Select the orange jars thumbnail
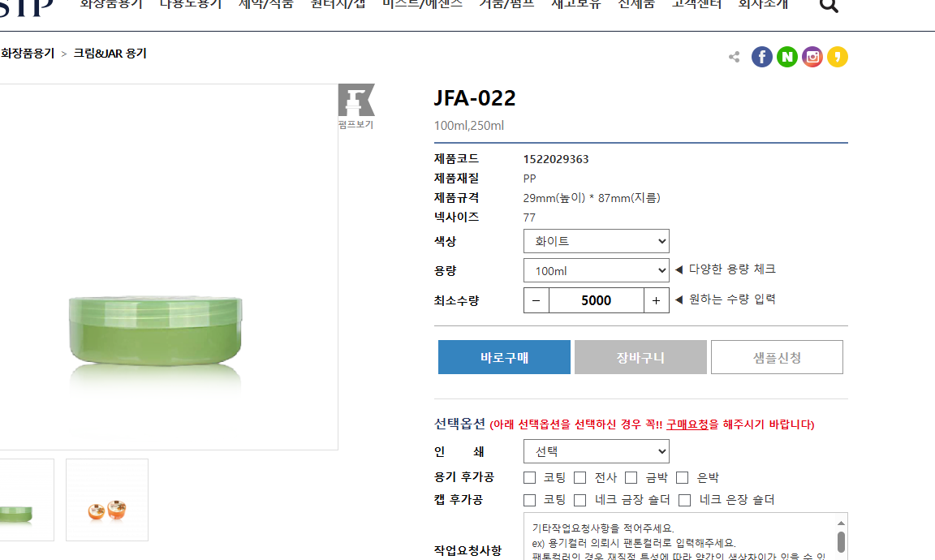This screenshot has height=560, width=935. pos(107,500)
